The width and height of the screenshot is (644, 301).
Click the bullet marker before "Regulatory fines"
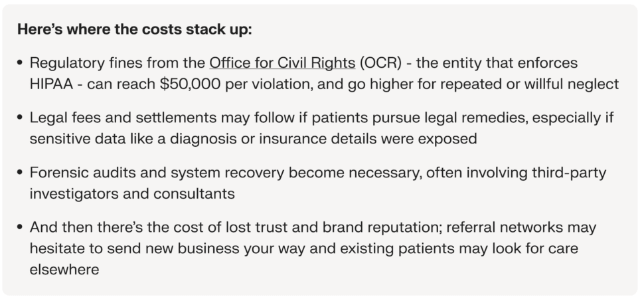tap(20, 63)
